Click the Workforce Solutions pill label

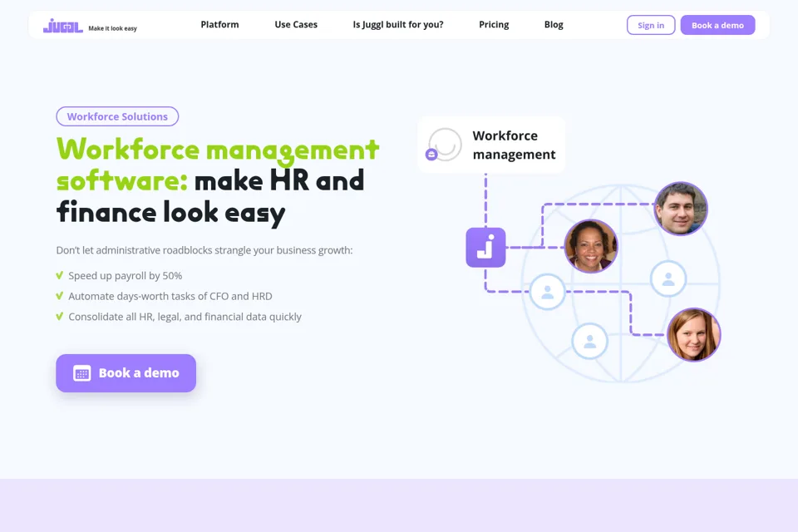coord(117,116)
